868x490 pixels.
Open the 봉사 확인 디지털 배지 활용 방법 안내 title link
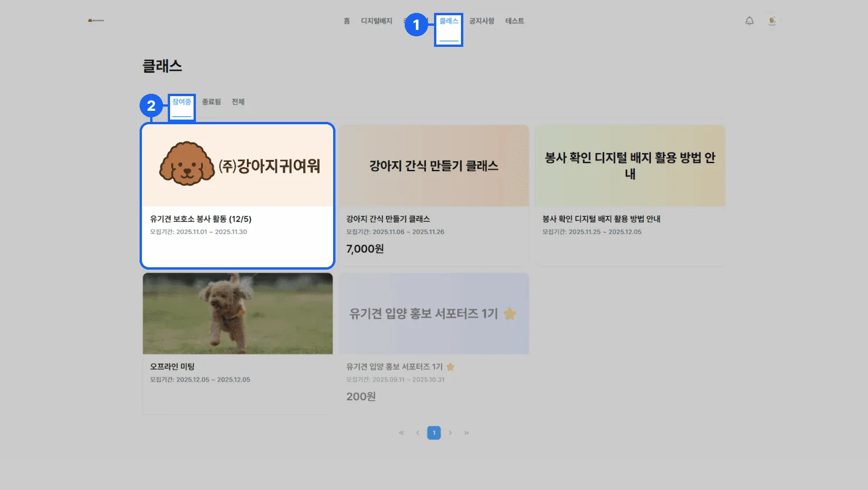tap(601, 219)
